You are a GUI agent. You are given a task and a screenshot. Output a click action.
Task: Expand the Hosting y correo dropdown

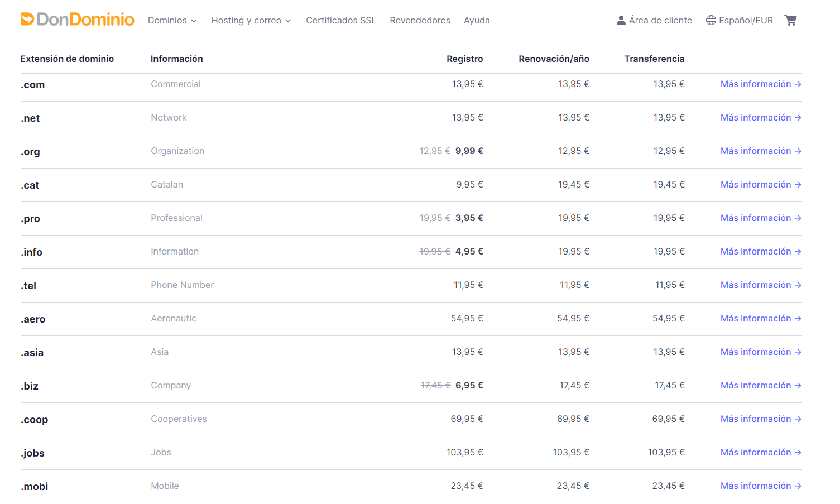251,20
